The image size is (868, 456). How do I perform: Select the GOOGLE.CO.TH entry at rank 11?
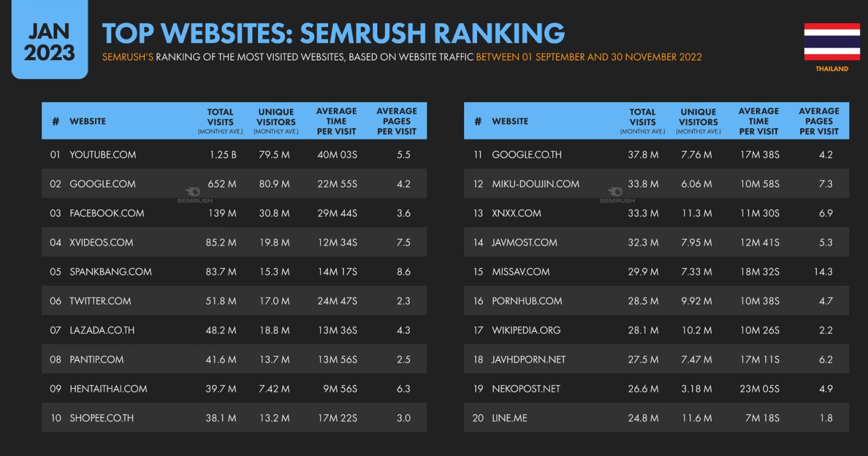(x=526, y=155)
